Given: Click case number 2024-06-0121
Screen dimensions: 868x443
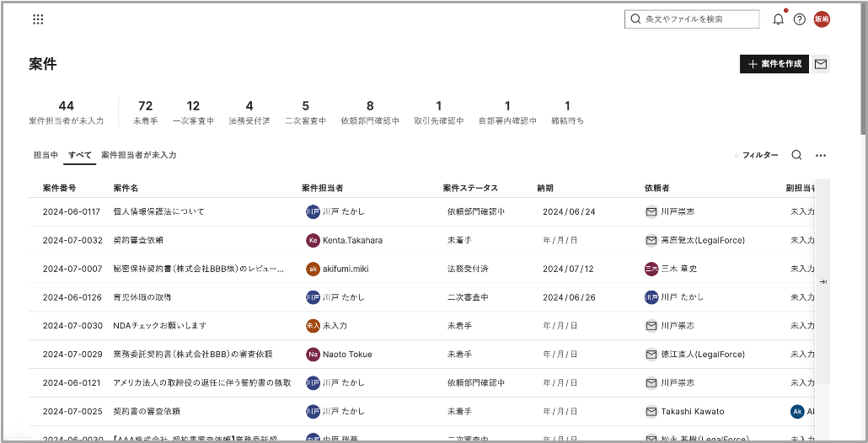Looking at the screenshot, I should coord(72,382).
